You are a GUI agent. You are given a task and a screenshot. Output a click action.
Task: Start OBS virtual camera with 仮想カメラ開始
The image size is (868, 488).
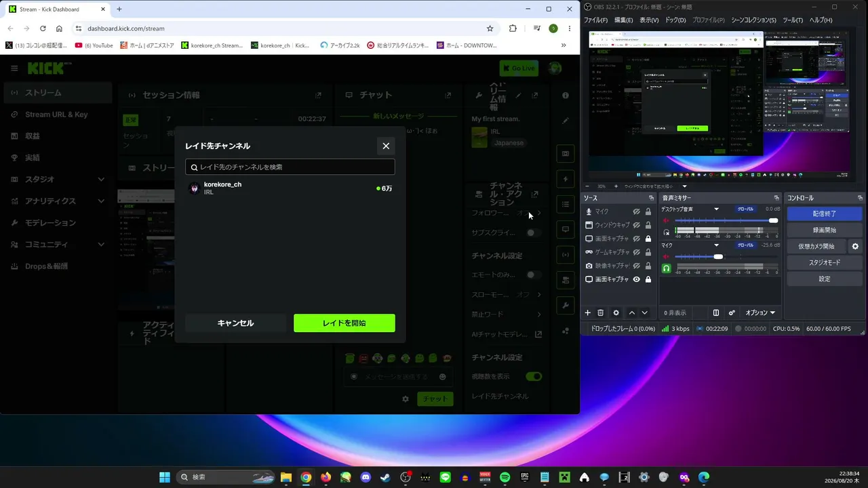[816, 246]
